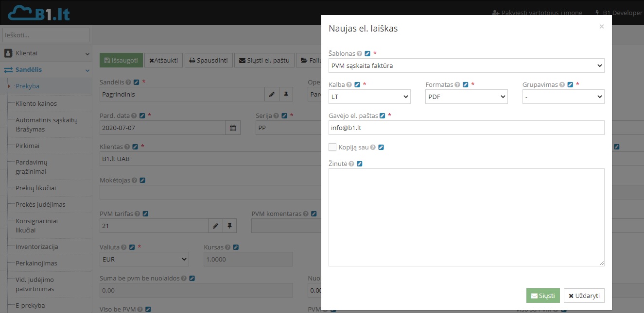Click into the Žinutė message text area

point(466,217)
